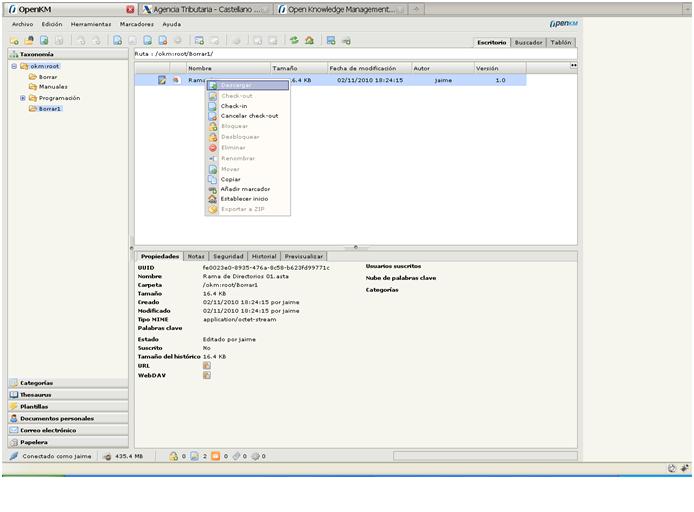
Task: Sort by the Fecha de modificación column header
Action: [x=370, y=68]
